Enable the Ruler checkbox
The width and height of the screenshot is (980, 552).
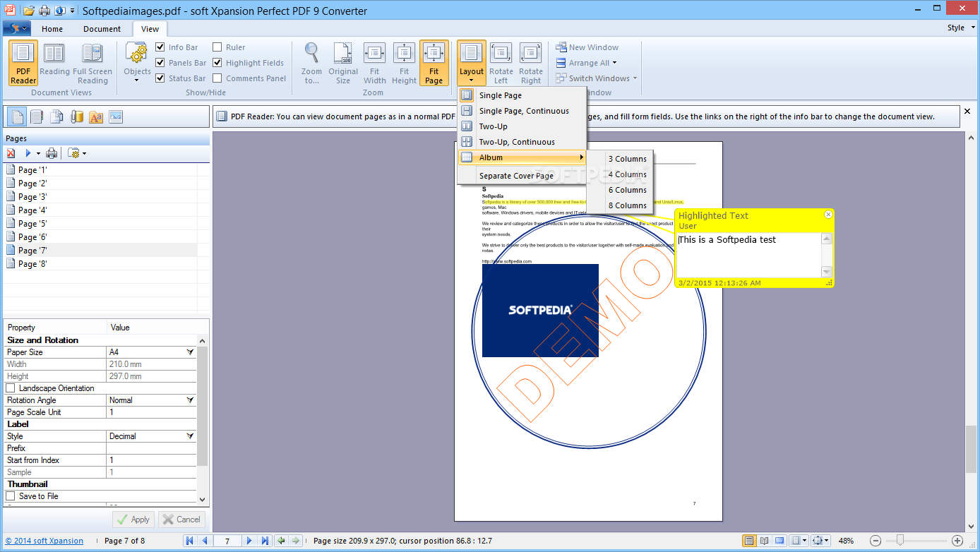pos(217,47)
